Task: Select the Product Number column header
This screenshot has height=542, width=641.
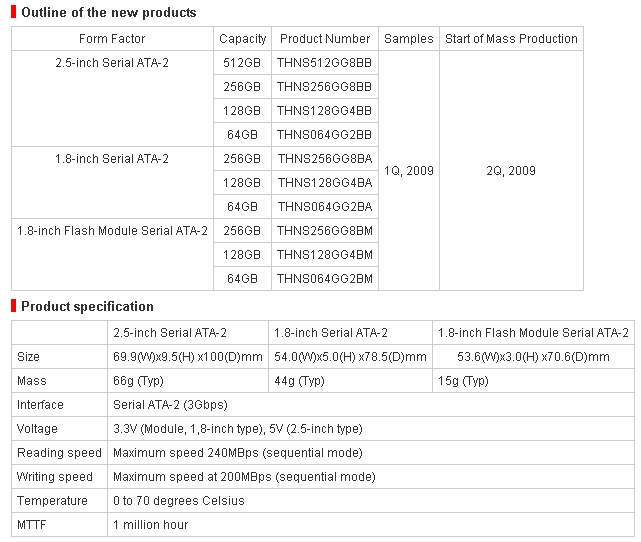Action: [325, 39]
